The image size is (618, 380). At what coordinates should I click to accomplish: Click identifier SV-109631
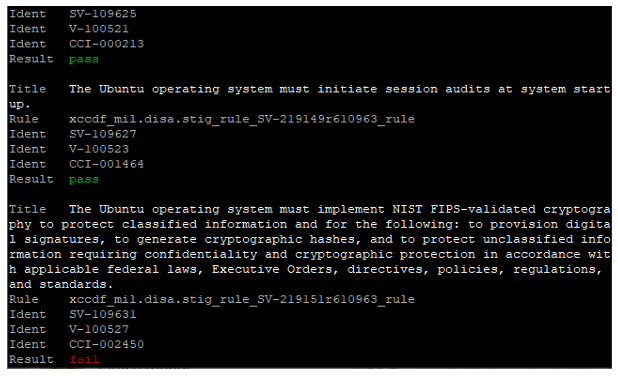tap(102, 314)
